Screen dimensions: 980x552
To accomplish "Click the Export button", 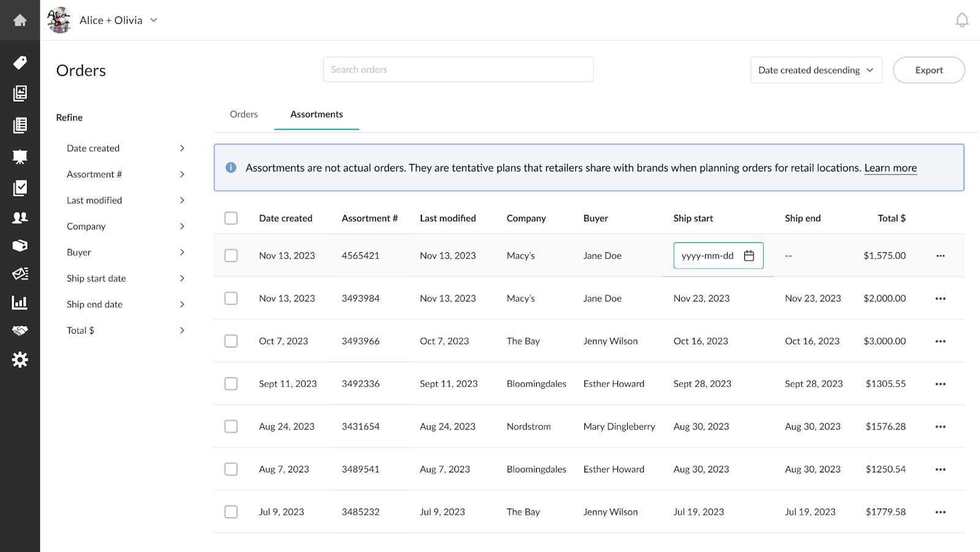I will [x=929, y=70].
